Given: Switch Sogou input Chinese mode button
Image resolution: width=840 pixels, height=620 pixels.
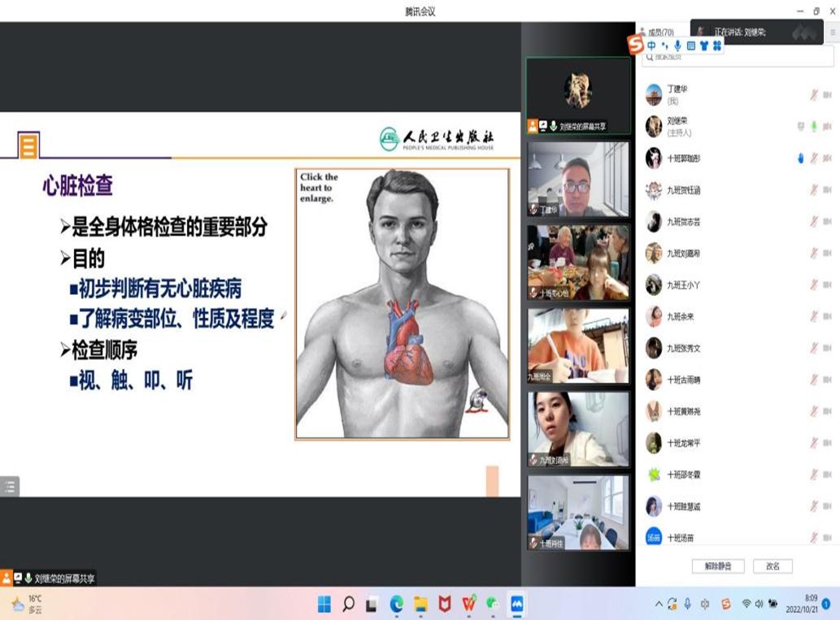Looking at the screenshot, I should pos(651,46).
